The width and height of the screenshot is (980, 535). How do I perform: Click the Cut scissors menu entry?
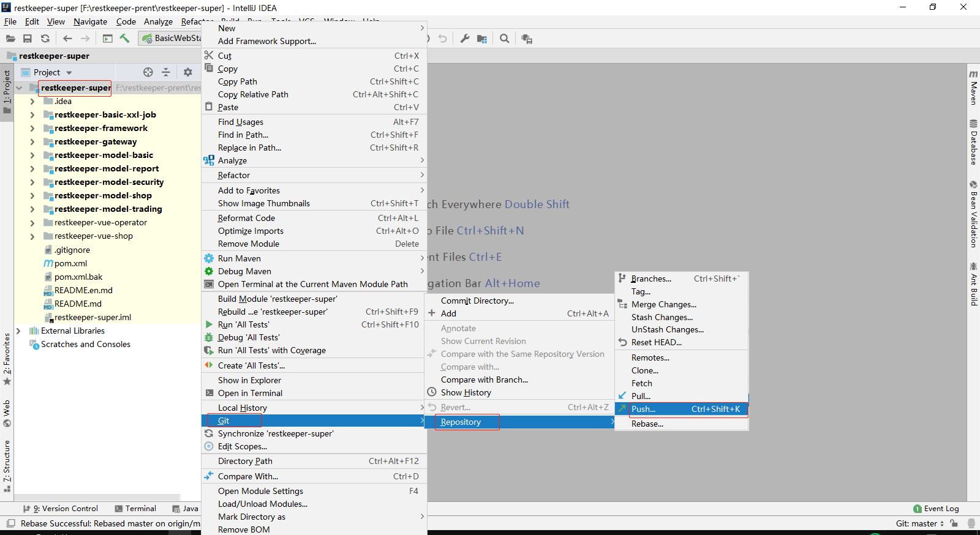[x=314, y=56]
